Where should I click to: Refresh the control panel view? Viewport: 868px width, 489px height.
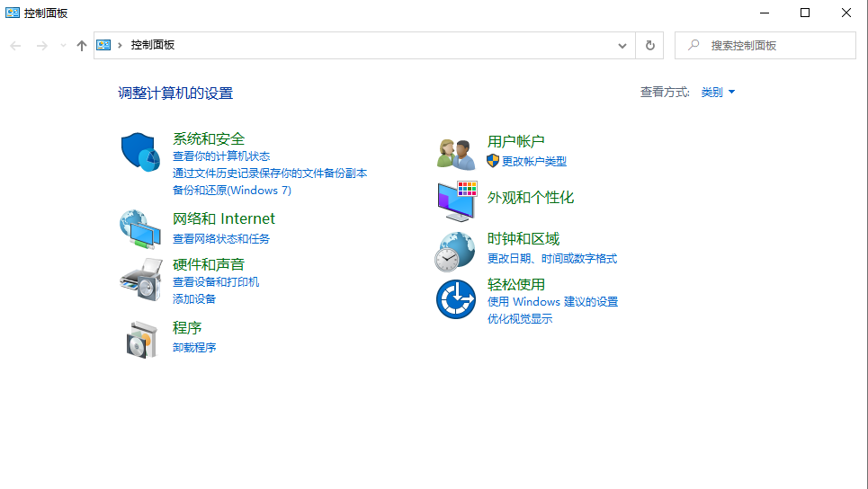pyautogui.click(x=650, y=45)
